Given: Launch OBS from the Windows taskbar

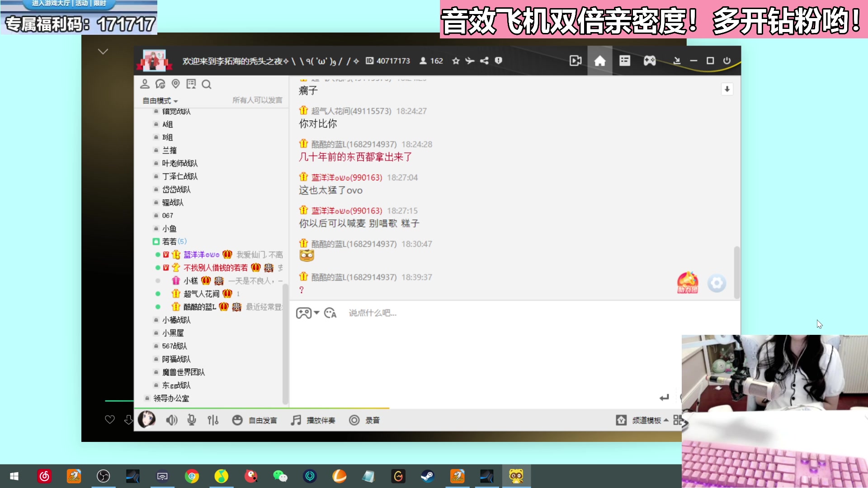Looking at the screenshot, I should [104, 476].
